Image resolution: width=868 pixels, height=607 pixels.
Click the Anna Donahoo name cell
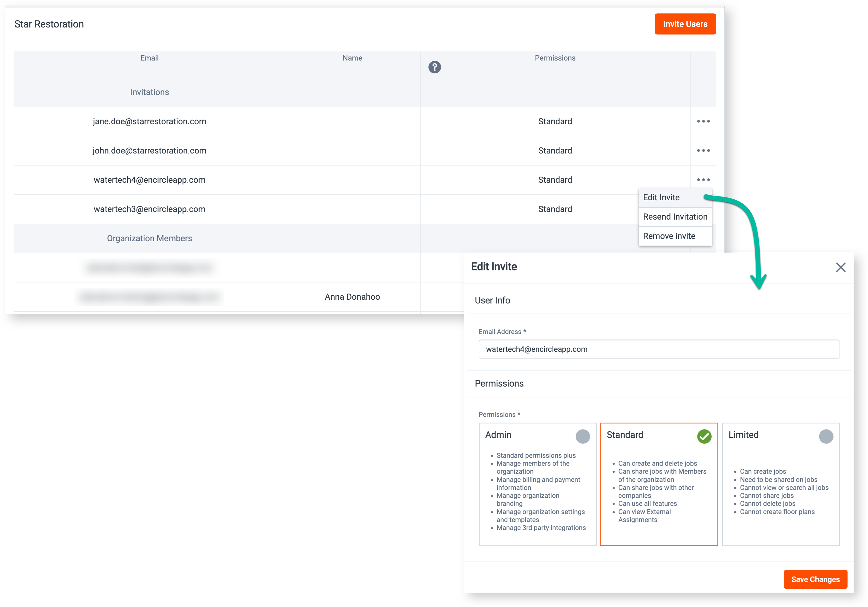(352, 297)
